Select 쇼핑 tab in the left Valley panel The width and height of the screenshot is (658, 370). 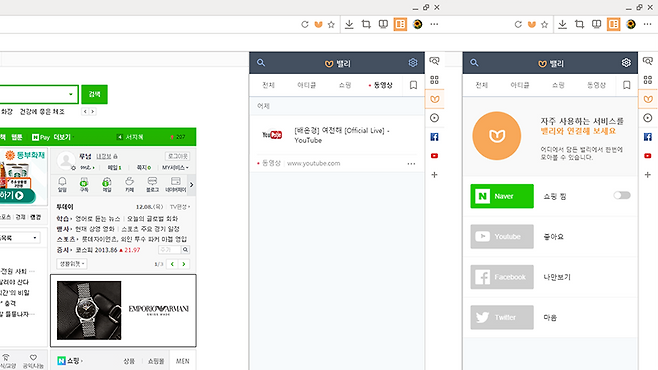pos(345,85)
